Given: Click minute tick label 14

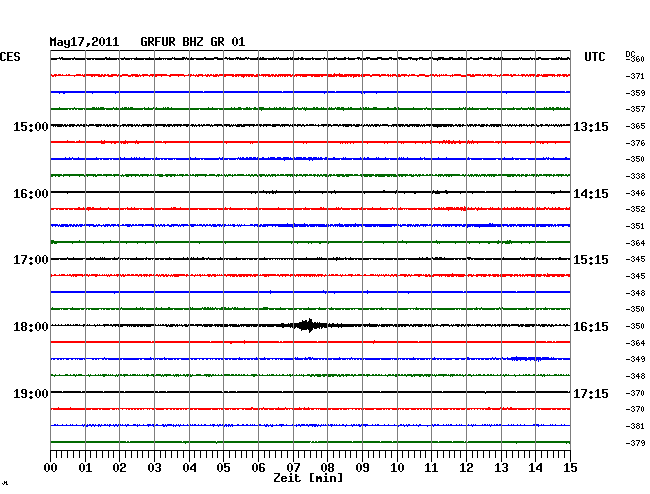Looking at the screenshot, I should tap(536, 468).
